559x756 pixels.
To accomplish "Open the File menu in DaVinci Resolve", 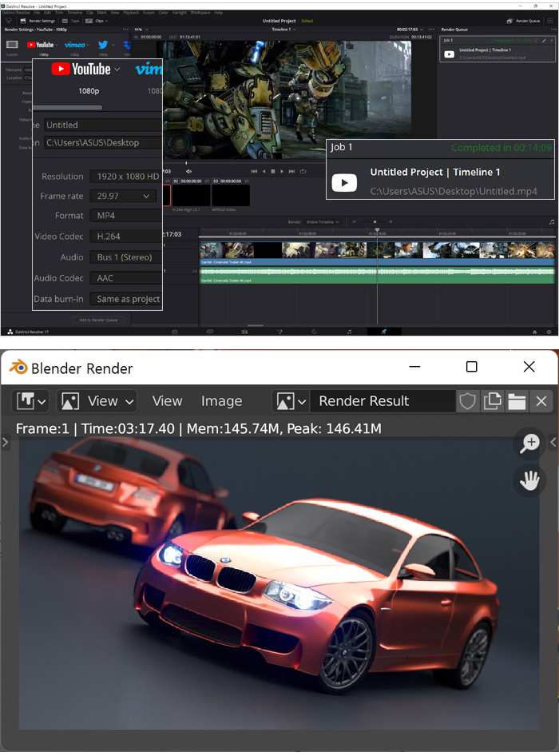I will coord(37,13).
